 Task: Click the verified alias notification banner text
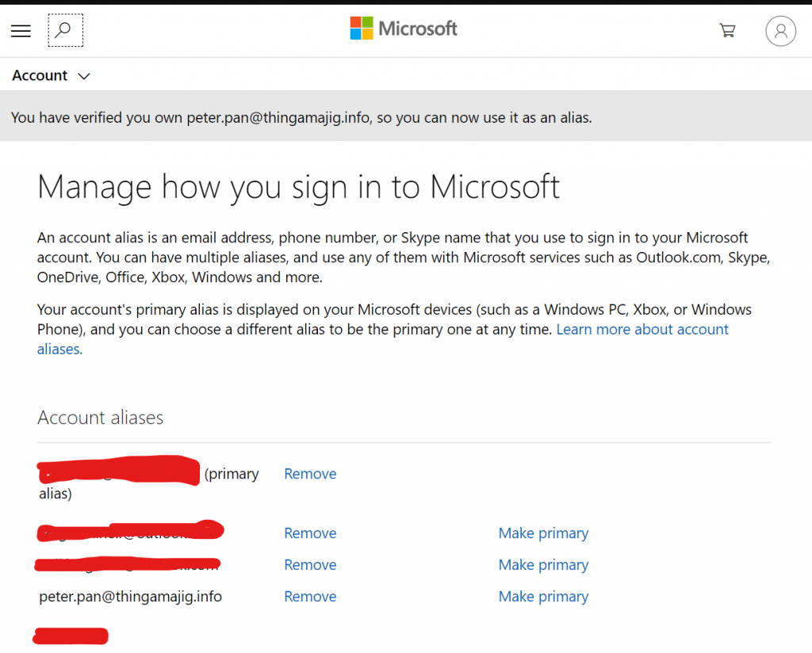[x=301, y=118]
